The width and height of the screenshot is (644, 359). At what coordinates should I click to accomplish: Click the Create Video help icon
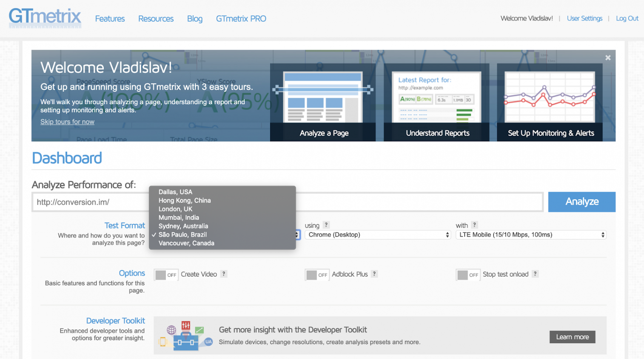[224, 274]
